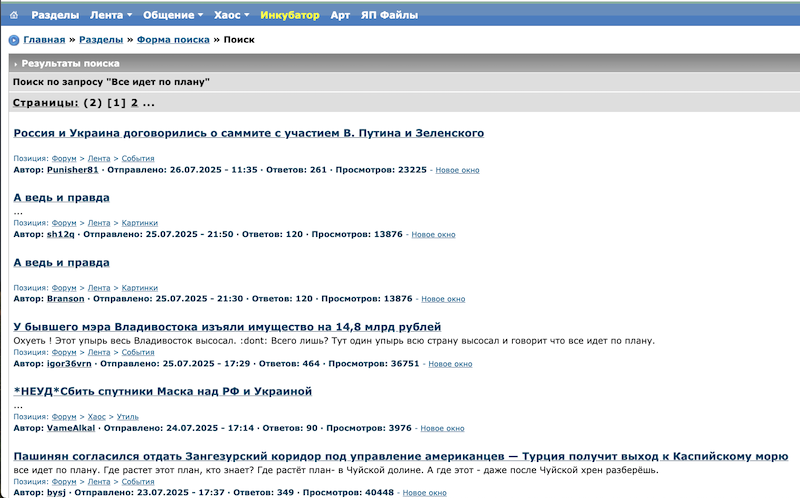Open Хаос link in VameAlkal result
Screen dimensions: 800x498
[96, 417]
